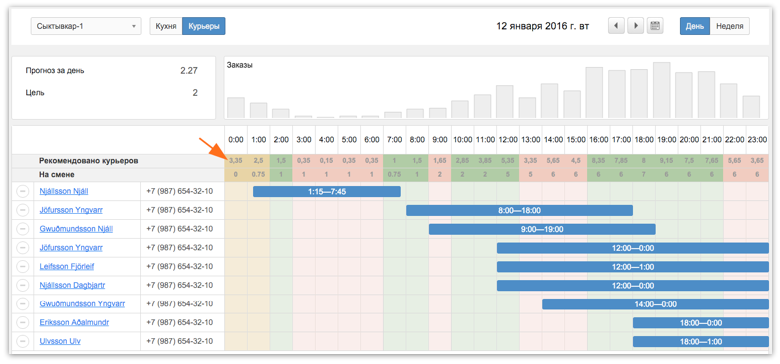Open the Njálsson Njáll courier link
Image resolution: width=780 pixels, height=364 pixels.
64,191
